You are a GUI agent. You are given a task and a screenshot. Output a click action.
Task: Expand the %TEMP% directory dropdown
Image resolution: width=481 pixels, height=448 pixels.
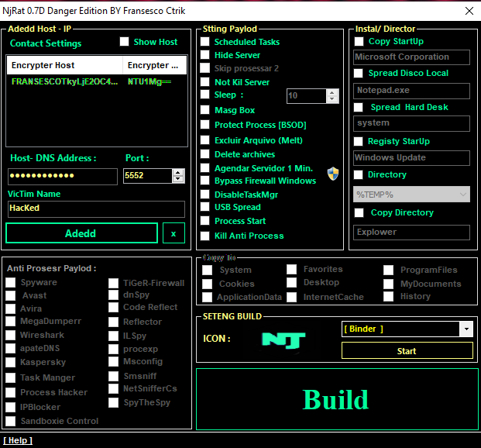(x=462, y=195)
